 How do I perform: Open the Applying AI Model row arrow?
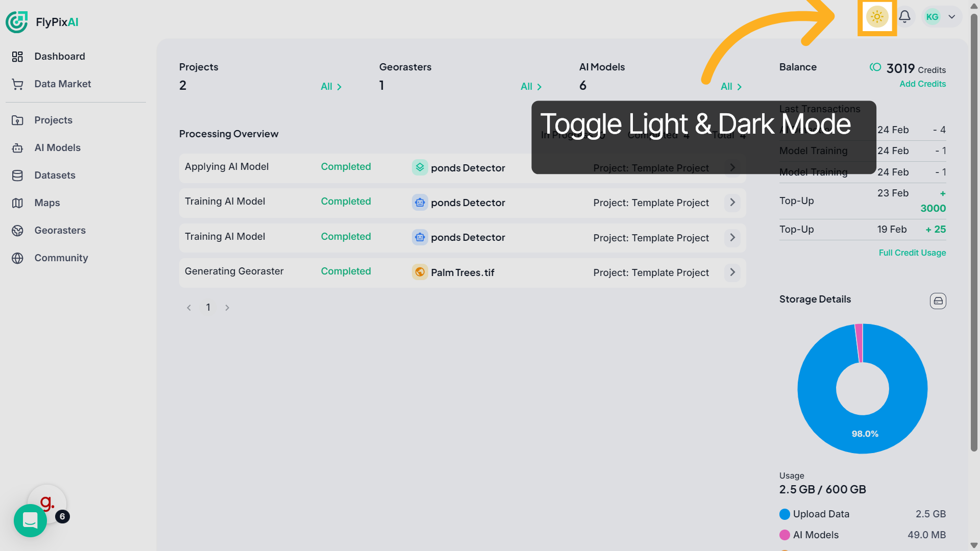pyautogui.click(x=732, y=168)
